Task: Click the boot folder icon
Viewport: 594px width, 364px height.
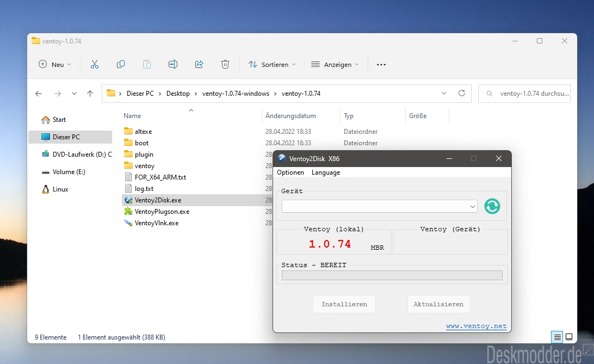Action: tap(128, 143)
